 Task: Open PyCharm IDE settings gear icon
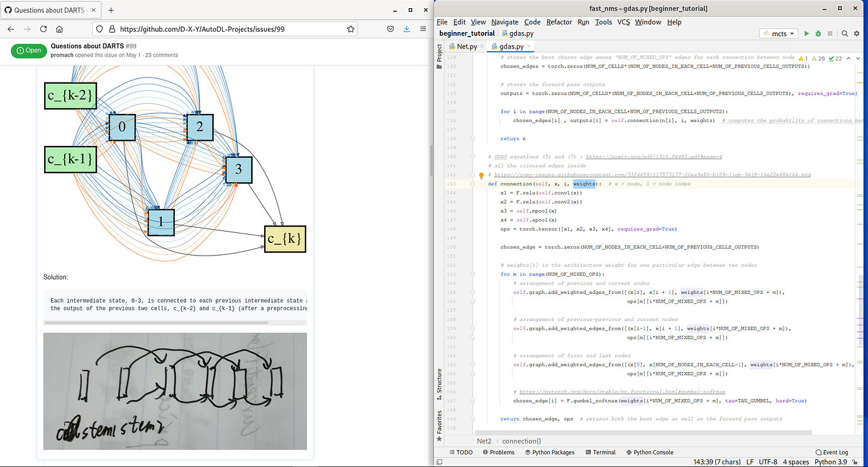(856, 33)
